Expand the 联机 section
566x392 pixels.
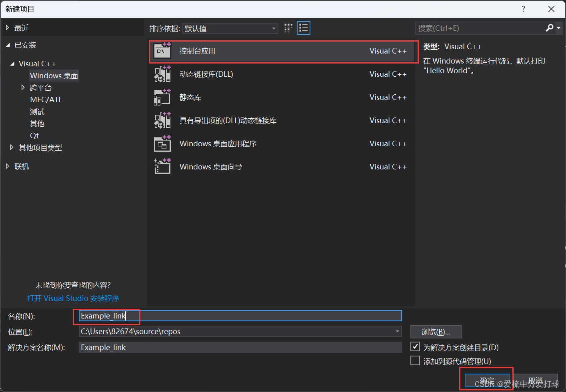(7, 166)
